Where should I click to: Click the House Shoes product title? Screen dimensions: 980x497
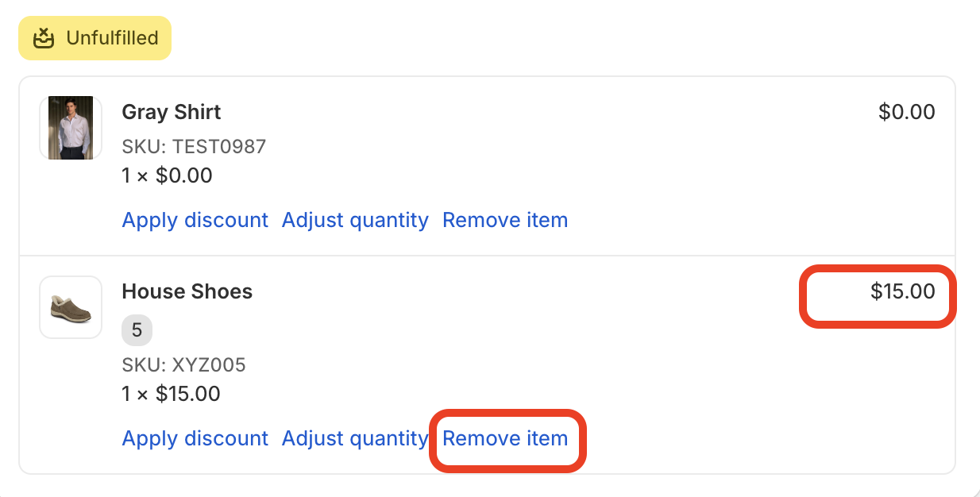click(x=187, y=292)
